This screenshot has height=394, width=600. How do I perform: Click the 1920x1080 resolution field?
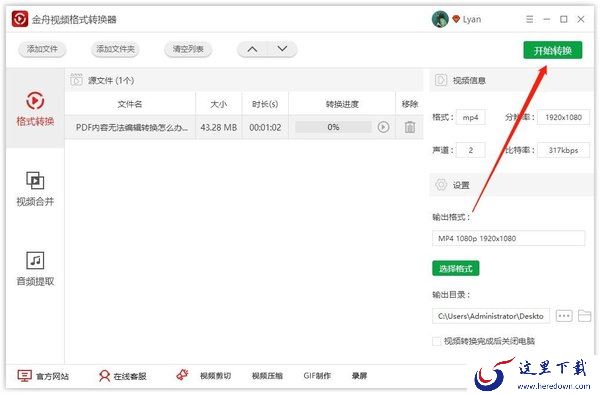point(563,117)
